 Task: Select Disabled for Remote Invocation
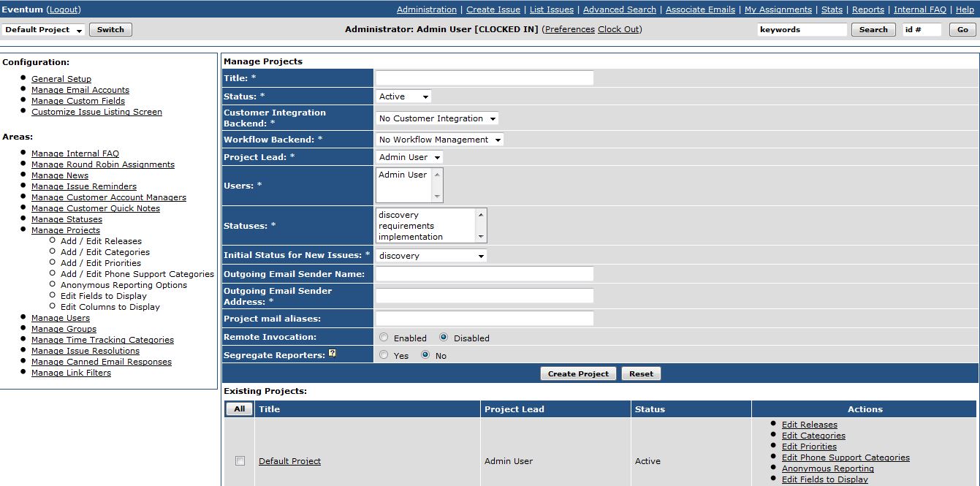(x=444, y=338)
